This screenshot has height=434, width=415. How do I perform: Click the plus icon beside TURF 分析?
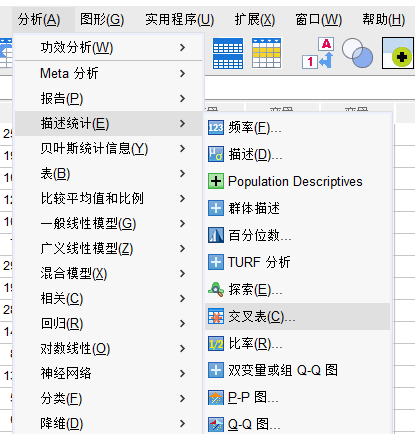(x=216, y=262)
